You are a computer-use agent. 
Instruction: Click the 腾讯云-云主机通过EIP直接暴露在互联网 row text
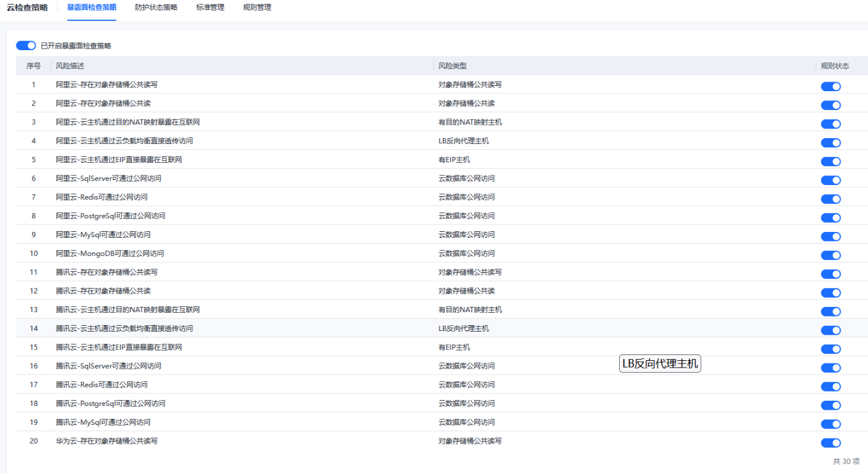(x=119, y=347)
